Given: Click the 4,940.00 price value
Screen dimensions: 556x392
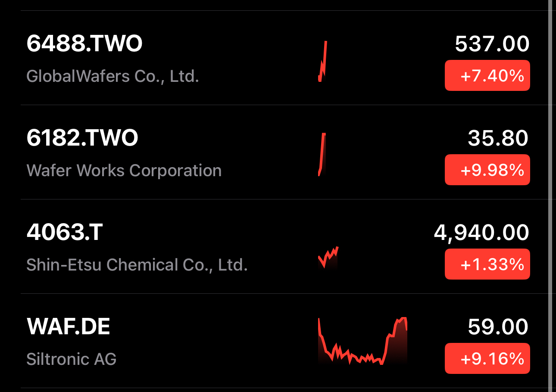Looking at the screenshot, I should (x=481, y=233).
